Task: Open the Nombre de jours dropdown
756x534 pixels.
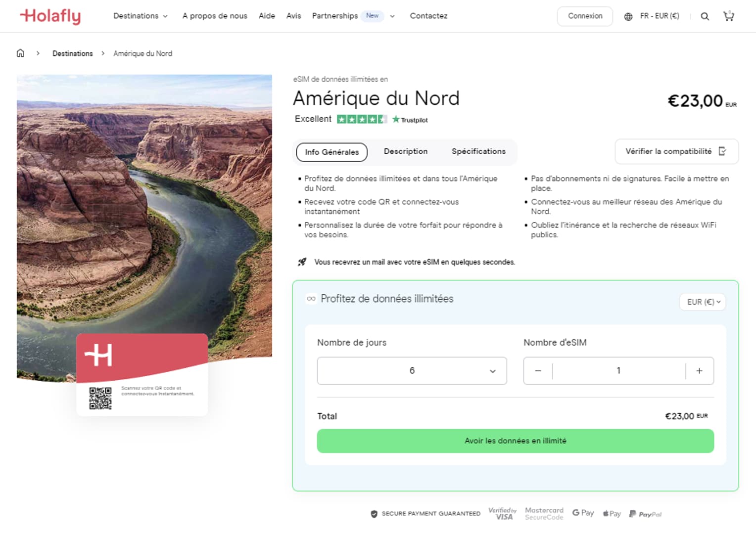Action: point(412,371)
